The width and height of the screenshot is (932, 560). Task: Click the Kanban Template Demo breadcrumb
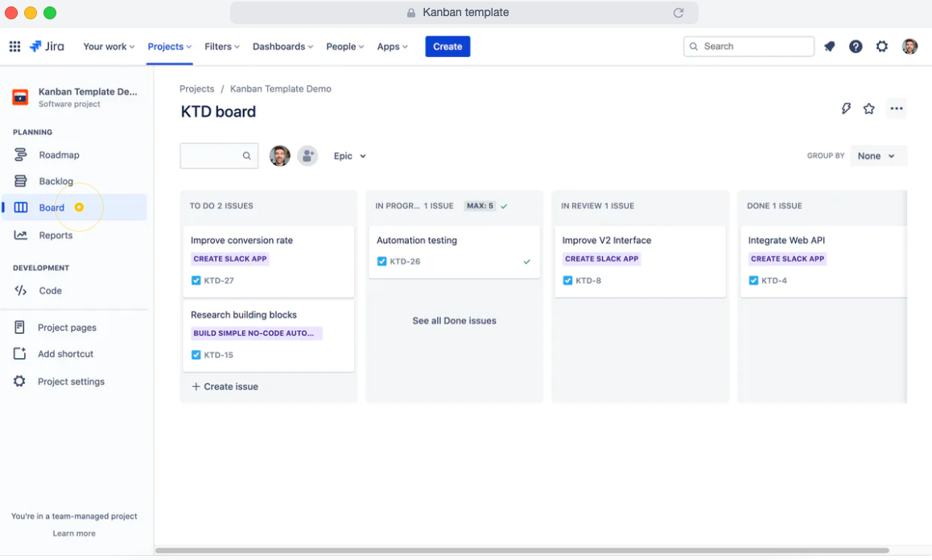pos(281,89)
